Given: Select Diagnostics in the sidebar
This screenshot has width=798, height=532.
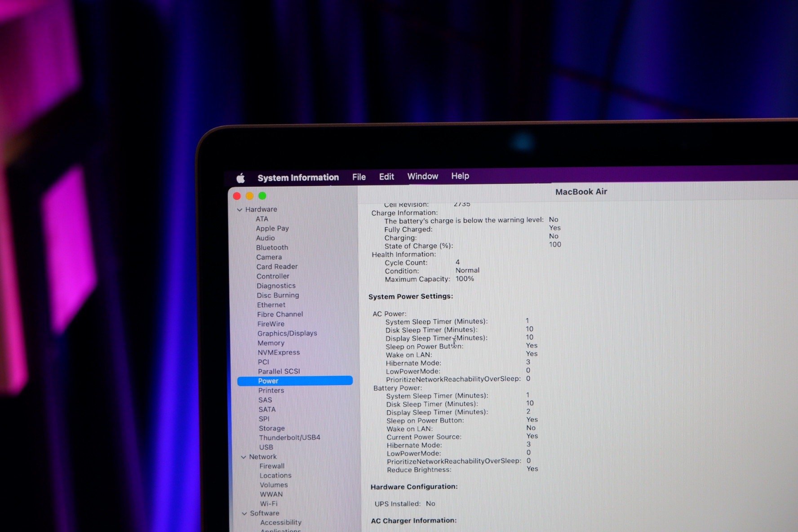Looking at the screenshot, I should [276, 286].
